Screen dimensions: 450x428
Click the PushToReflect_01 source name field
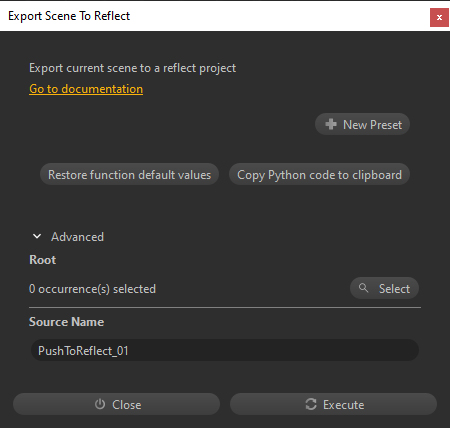pos(225,350)
